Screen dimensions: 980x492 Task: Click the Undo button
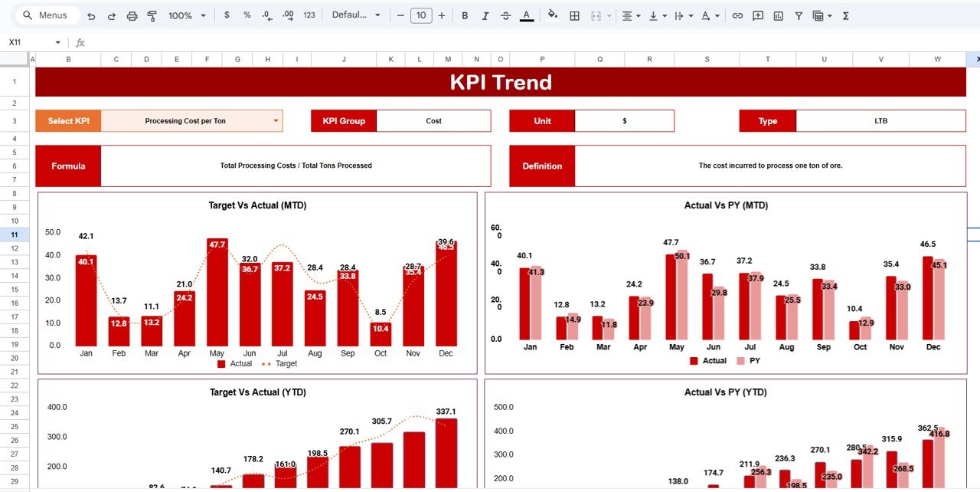pos(90,15)
